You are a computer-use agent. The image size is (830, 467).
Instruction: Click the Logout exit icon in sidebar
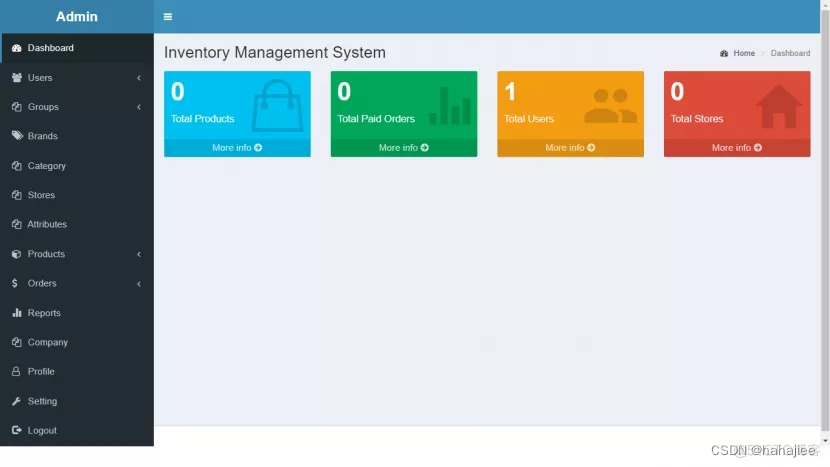[17, 430]
